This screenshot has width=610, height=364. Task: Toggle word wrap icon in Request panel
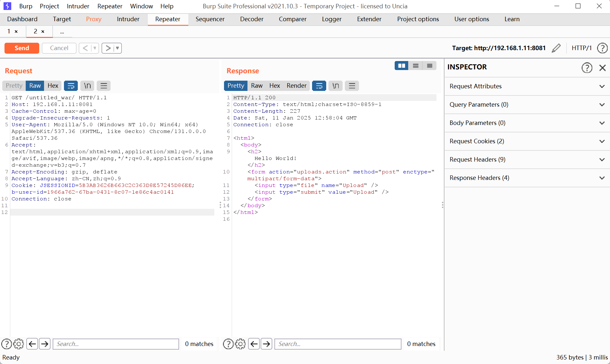point(71,86)
